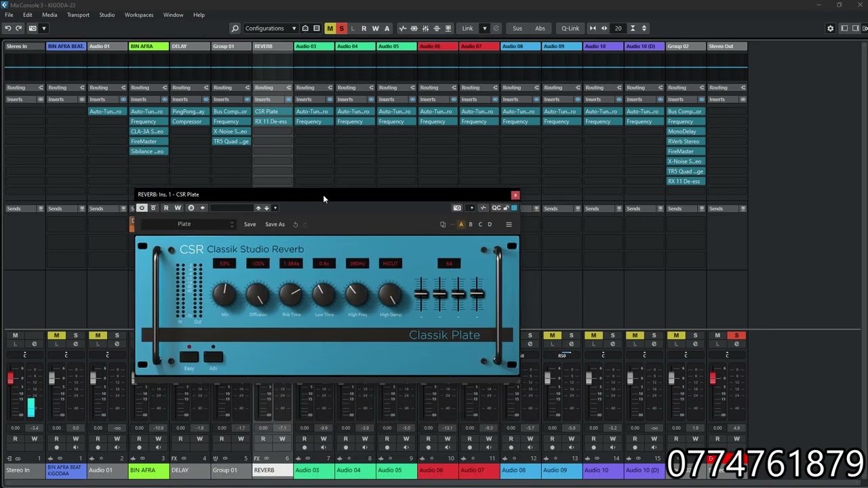Viewport: 868px width, 488px height.
Task: Click Save in the CSR preset bar
Action: pos(250,224)
